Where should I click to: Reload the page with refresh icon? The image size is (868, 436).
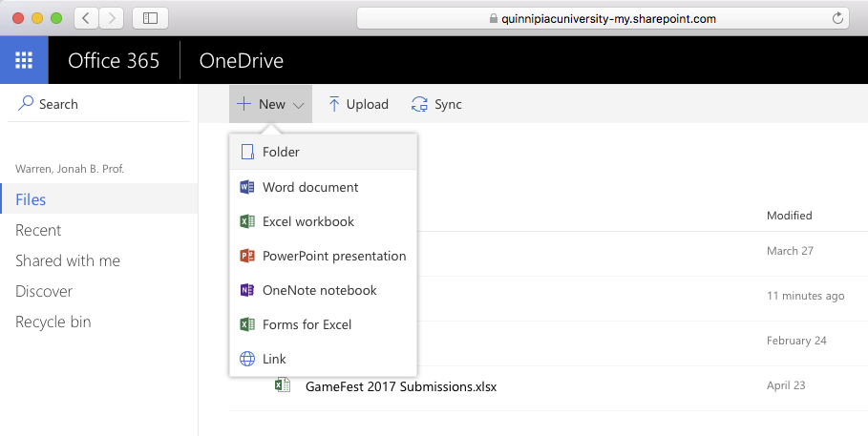(x=838, y=18)
